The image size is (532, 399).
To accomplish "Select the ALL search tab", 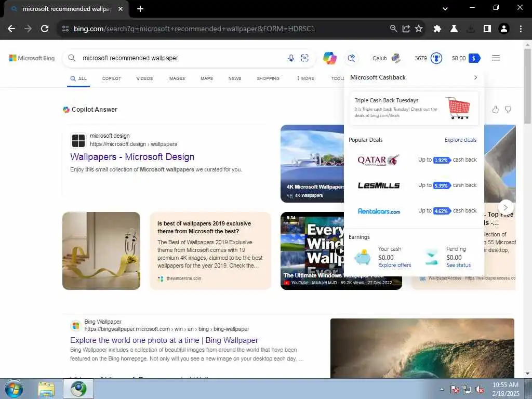I will 78,78.
